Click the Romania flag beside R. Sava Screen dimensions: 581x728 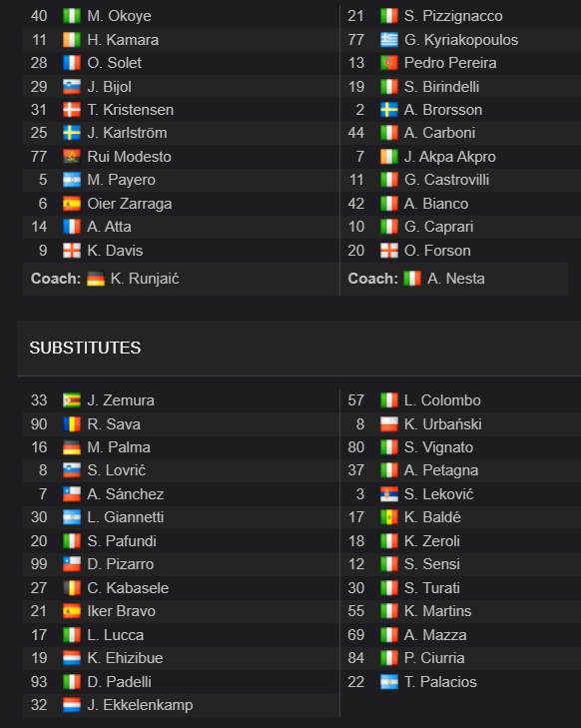[72, 423]
